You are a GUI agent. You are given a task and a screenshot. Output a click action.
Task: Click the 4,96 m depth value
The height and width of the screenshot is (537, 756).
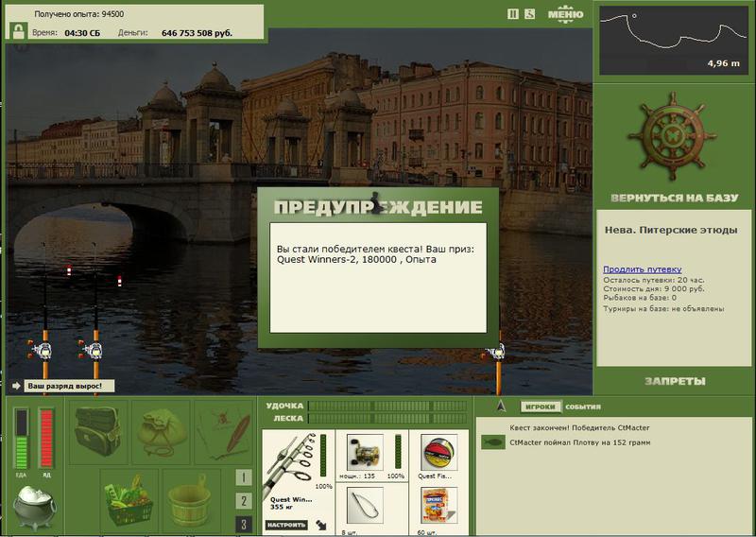click(x=724, y=63)
